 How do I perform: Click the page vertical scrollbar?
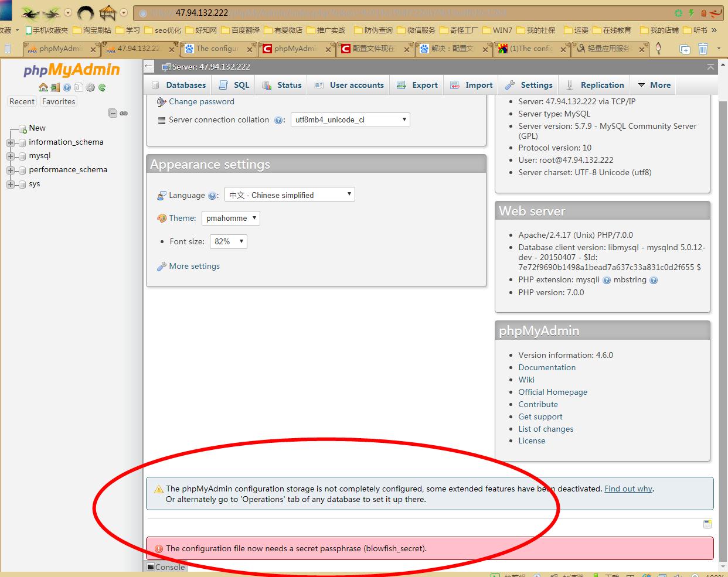click(x=723, y=316)
